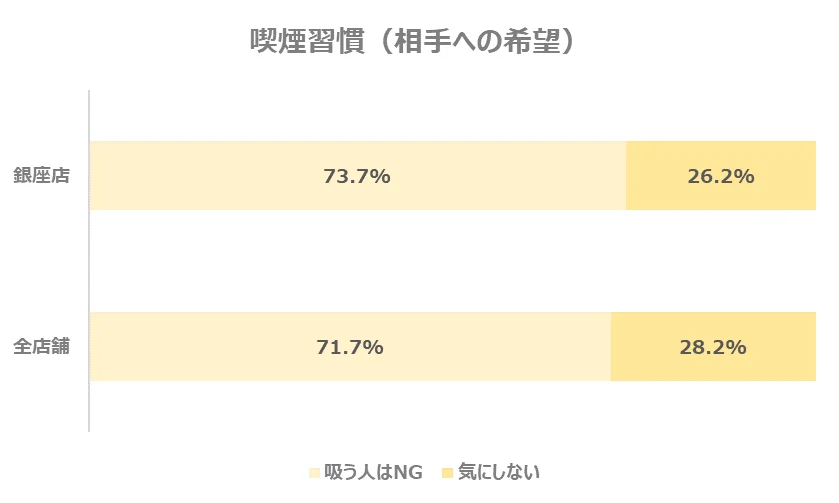The width and height of the screenshot is (839, 503).
Task: Select the 71.7% data label
Action: (350, 347)
